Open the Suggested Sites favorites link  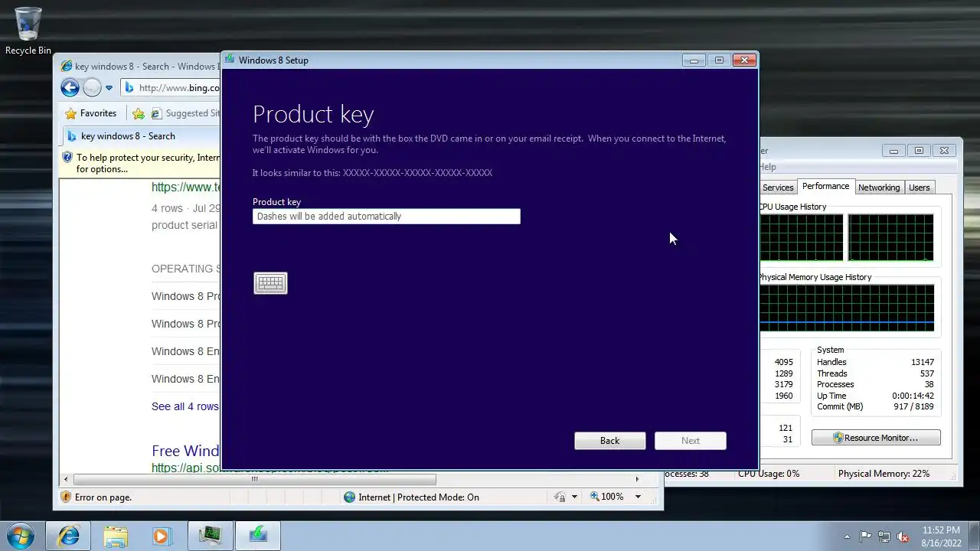coord(185,113)
